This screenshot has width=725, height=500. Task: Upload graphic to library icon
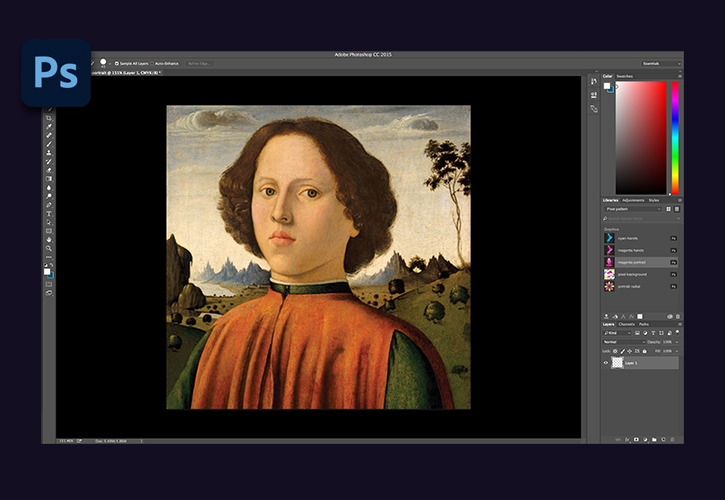[x=606, y=316]
